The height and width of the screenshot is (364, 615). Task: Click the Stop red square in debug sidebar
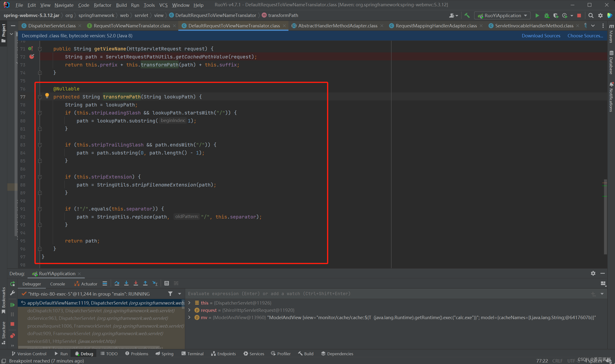click(x=13, y=324)
